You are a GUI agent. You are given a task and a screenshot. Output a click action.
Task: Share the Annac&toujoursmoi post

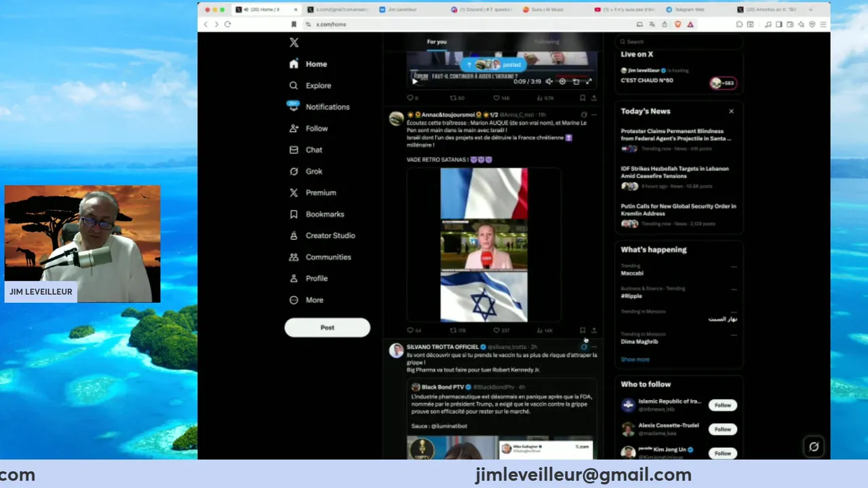pos(593,331)
